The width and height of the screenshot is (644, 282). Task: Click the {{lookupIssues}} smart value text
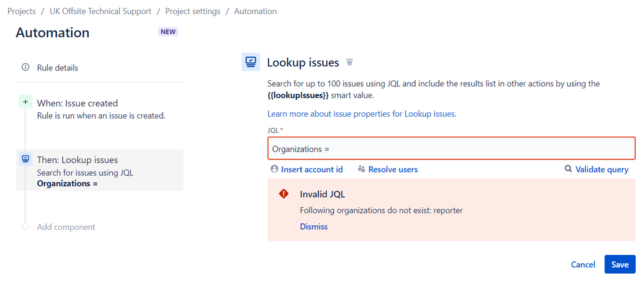coord(298,96)
